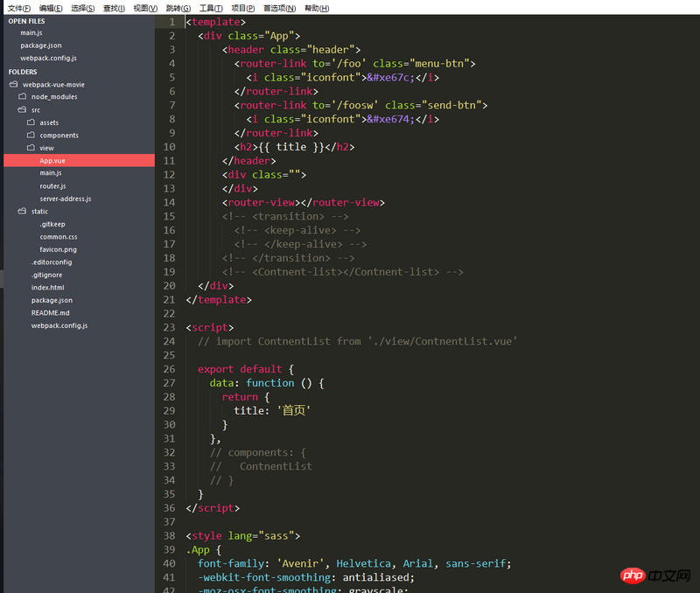Click the components folder icon
Viewport: 700px width, 593px height.
(x=31, y=136)
